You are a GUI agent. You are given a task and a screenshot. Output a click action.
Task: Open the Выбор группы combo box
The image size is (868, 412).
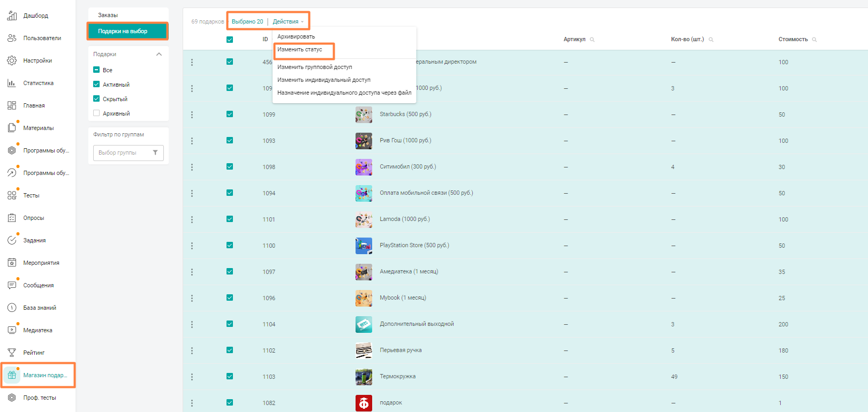(129, 153)
